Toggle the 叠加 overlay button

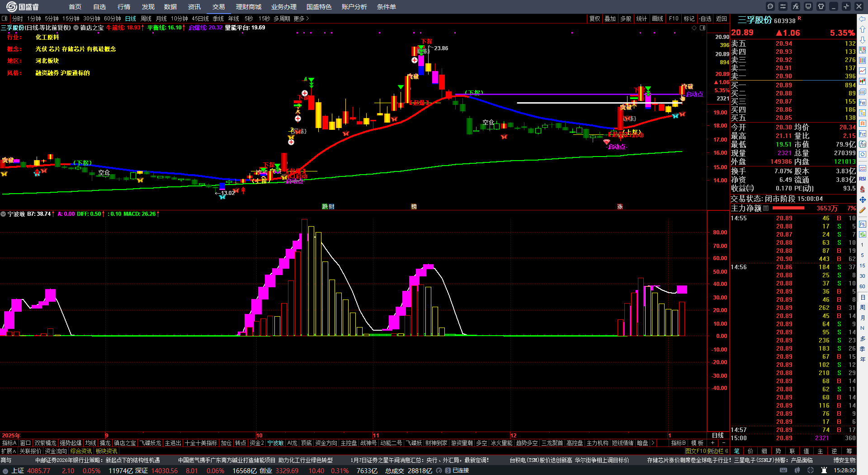610,19
